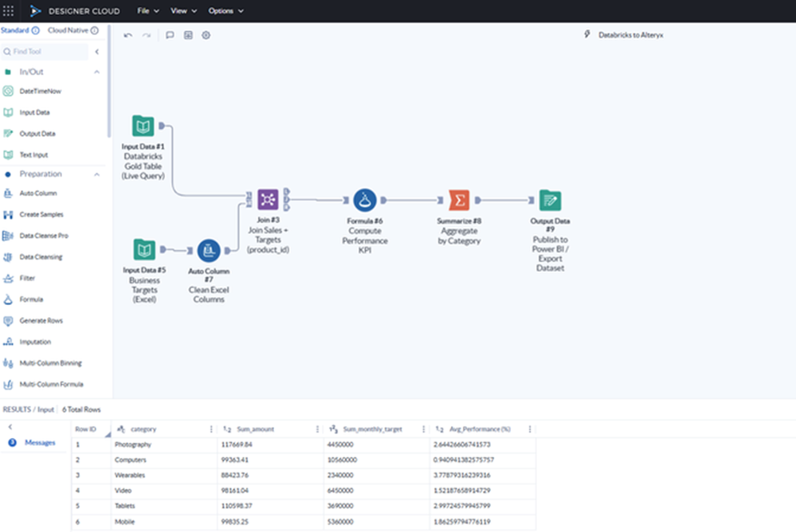Switch to the Standard tab
The height and width of the screenshot is (532, 796).
click(14, 30)
